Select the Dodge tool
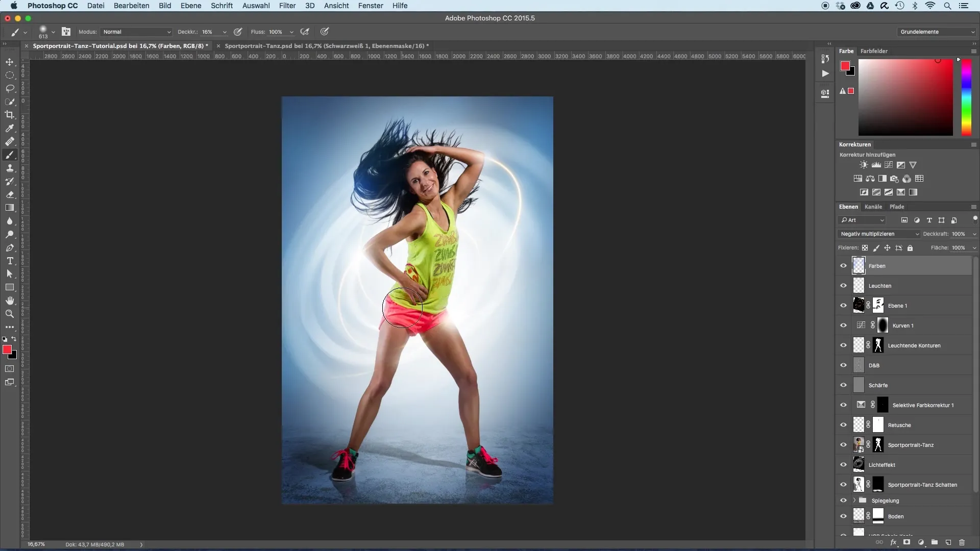This screenshot has height=551, width=980. tap(10, 234)
